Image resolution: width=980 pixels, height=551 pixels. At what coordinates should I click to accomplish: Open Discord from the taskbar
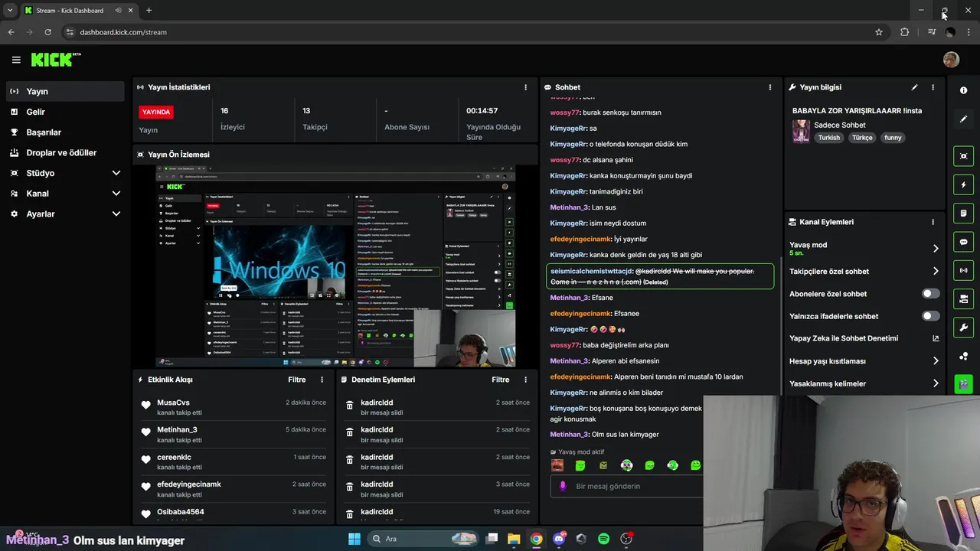click(x=559, y=539)
